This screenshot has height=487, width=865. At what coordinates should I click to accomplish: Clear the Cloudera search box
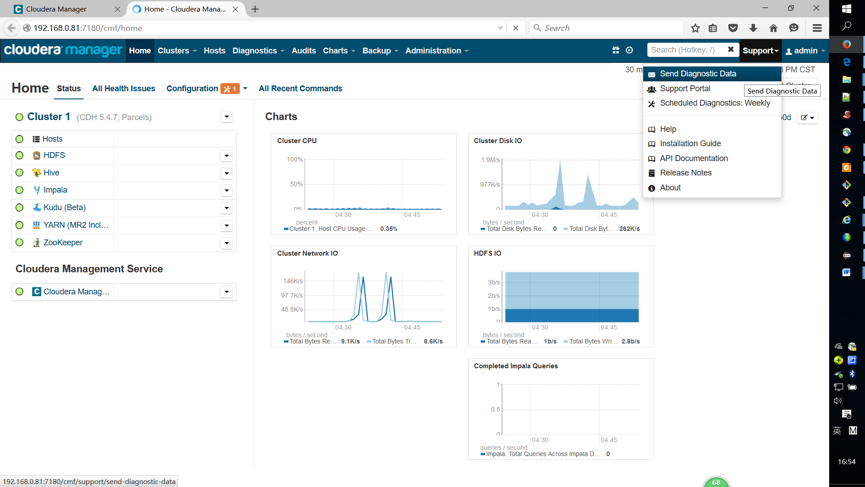[x=730, y=50]
